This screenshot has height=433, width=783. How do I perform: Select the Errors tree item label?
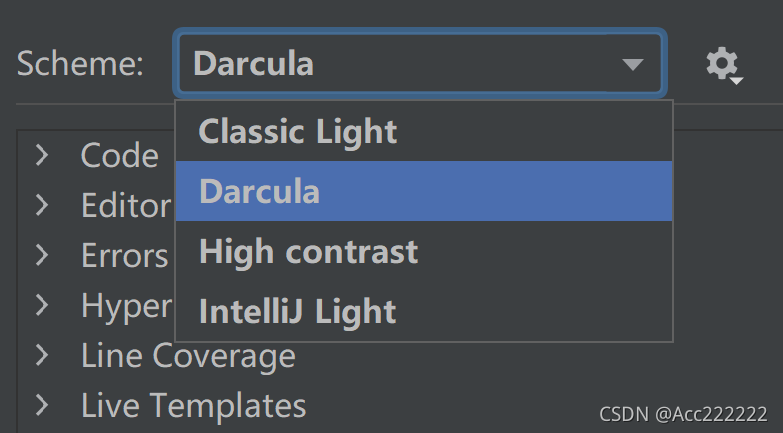(x=124, y=255)
